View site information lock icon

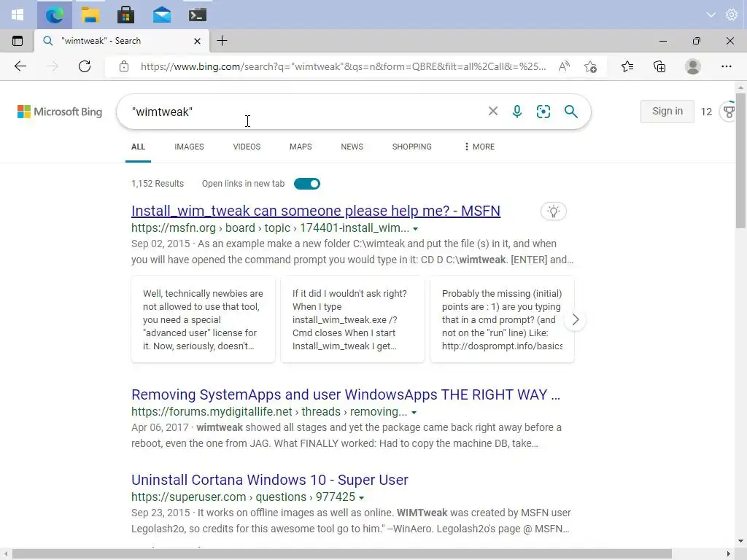124,66
